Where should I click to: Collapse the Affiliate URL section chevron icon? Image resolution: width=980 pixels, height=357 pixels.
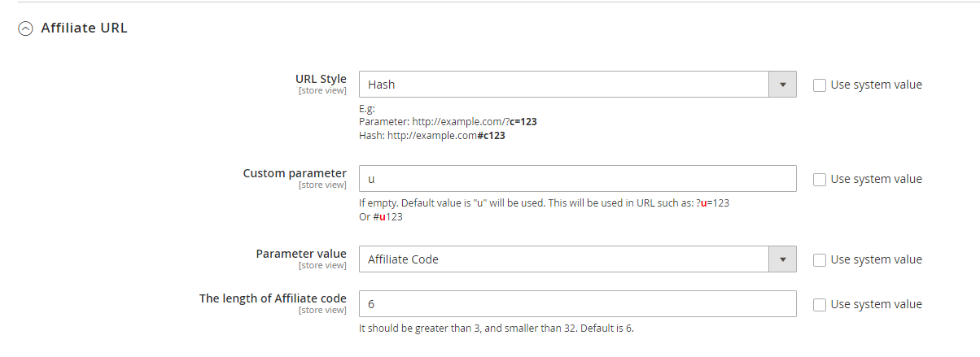(x=26, y=28)
